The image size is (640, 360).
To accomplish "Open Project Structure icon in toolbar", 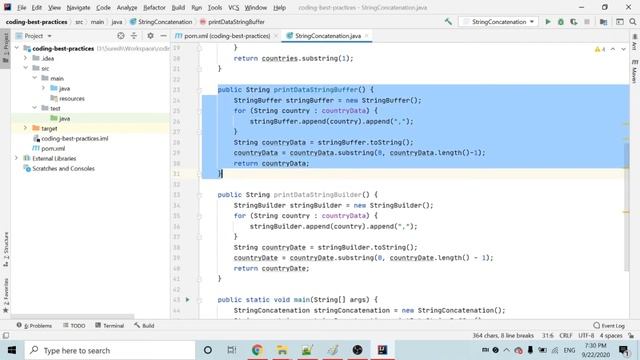I will [603, 22].
